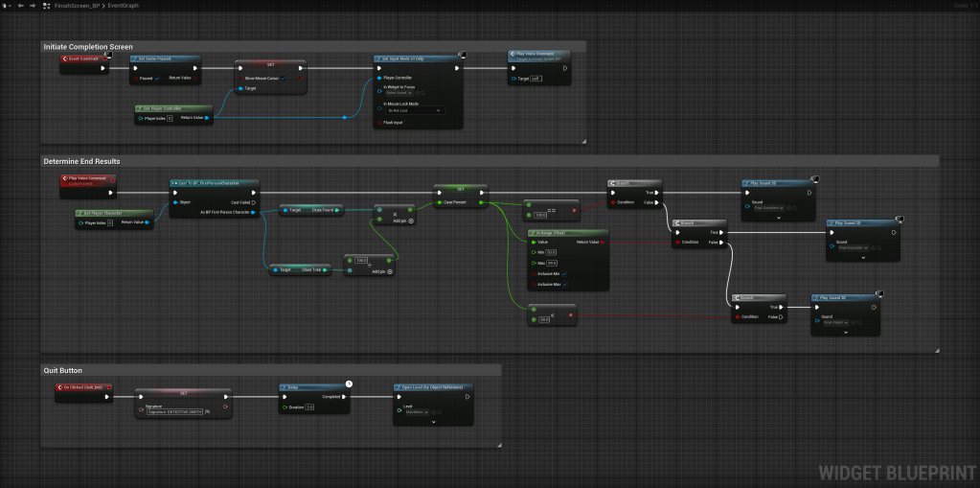Click the first Branch node's icon
980x488 pixels.
(612, 182)
